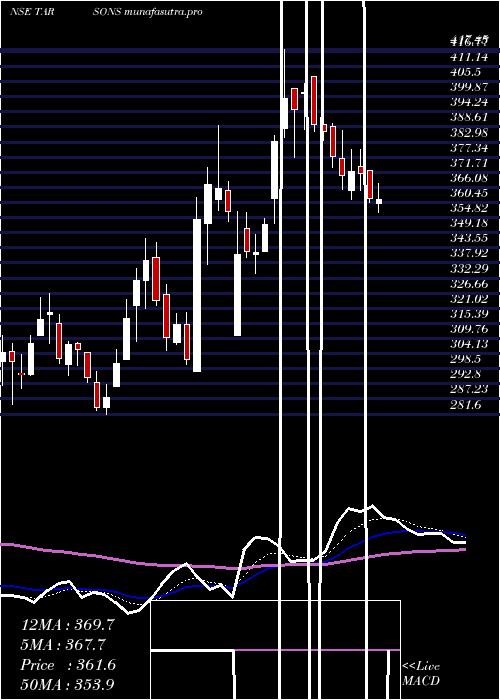Viewport: 500px width, 700px height.
Task: Click the 382.98 price axis label
Action: coord(469,133)
